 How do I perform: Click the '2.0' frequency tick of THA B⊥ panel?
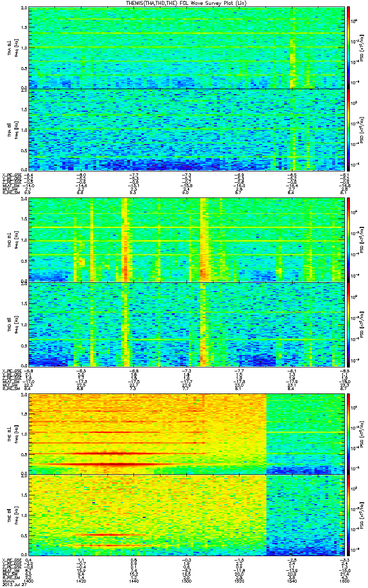coord(24,9)
